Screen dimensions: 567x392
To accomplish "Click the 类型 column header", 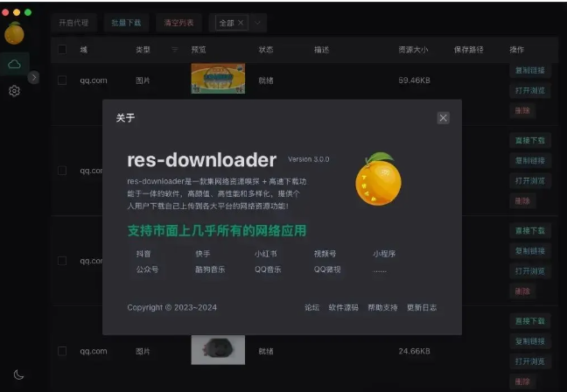I will 143,50.
